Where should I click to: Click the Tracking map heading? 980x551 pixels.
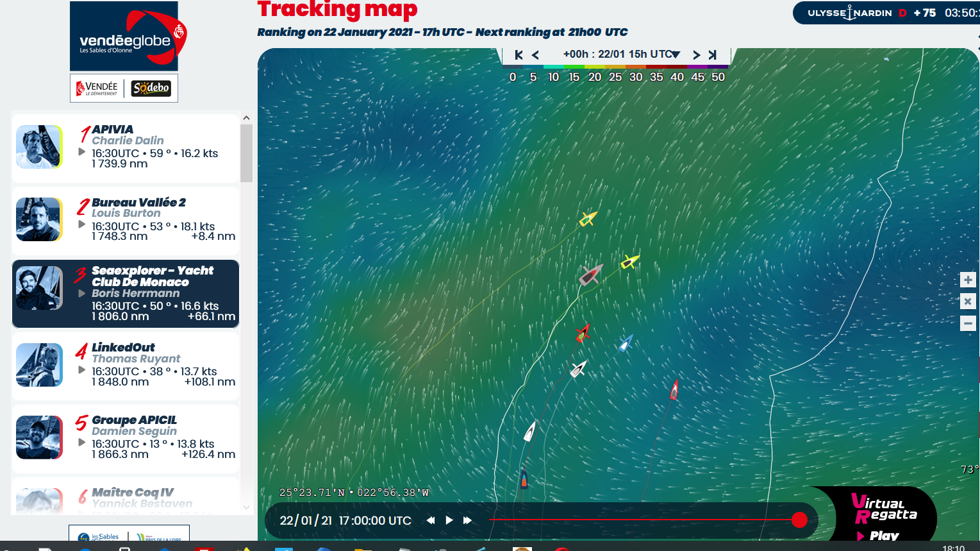(x=337, y=9)
